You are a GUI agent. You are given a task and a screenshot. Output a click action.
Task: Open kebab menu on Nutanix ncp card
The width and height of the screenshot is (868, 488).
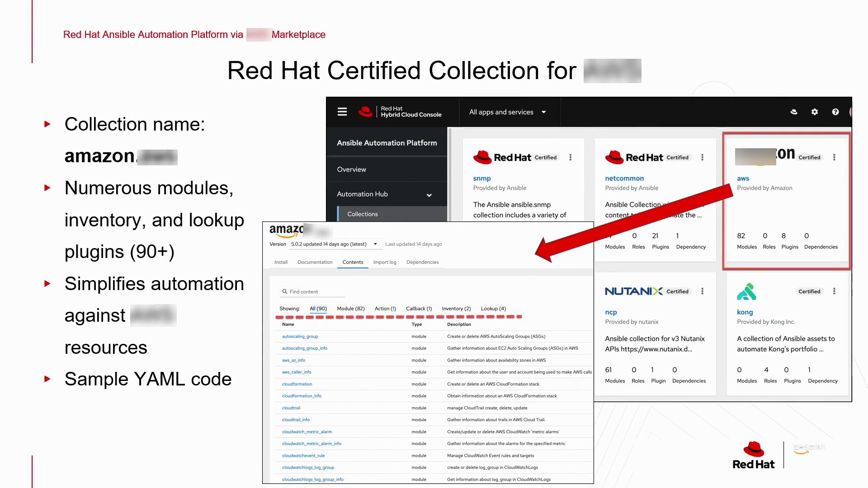[702, 291]
